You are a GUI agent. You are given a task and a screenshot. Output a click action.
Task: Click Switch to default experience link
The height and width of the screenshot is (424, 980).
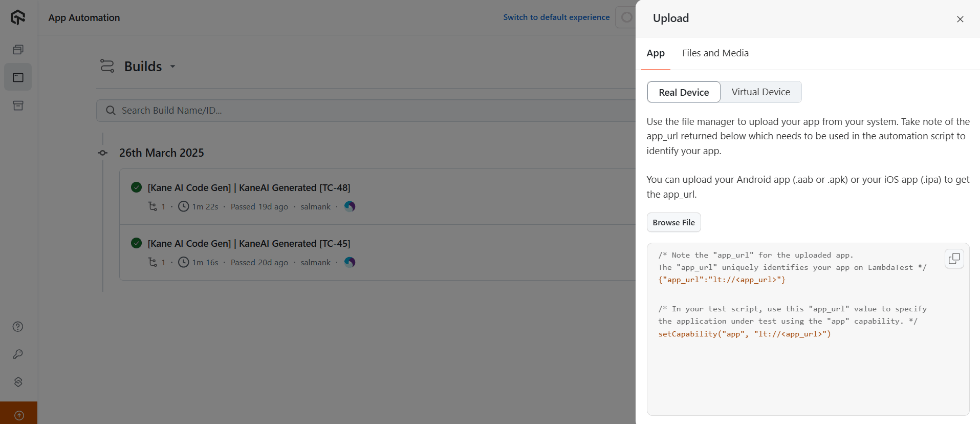[x=556, y=17]
